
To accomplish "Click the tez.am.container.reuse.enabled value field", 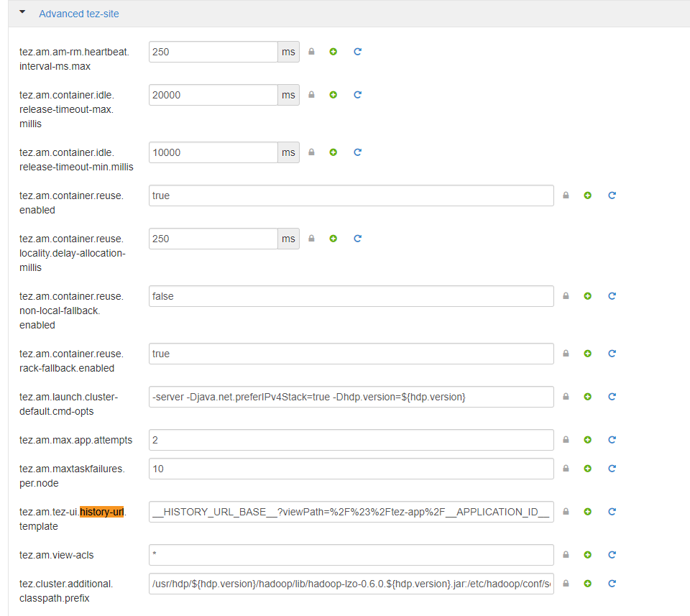I will pyautogui.click(x=350, y=195).
